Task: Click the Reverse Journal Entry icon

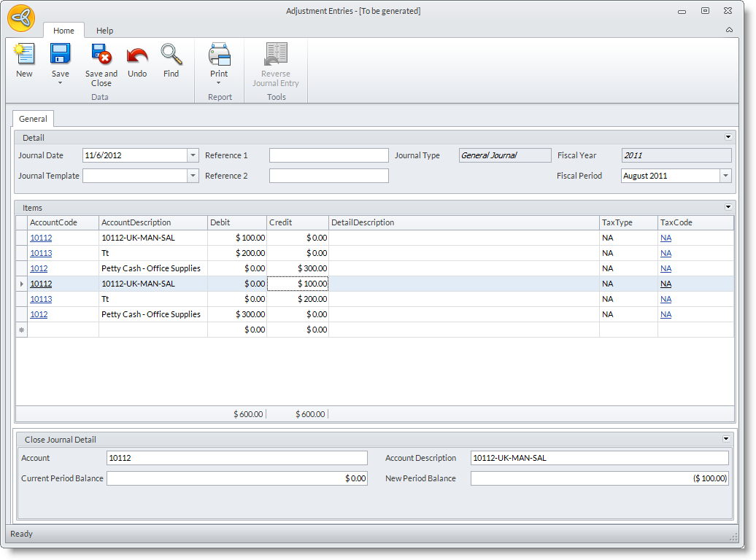Action: click(x=276, y=55)
